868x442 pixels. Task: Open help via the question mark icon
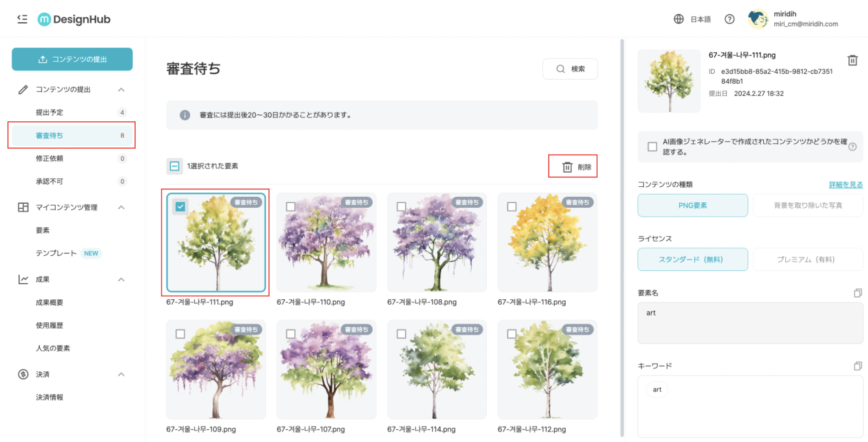[x=729, y=19]
